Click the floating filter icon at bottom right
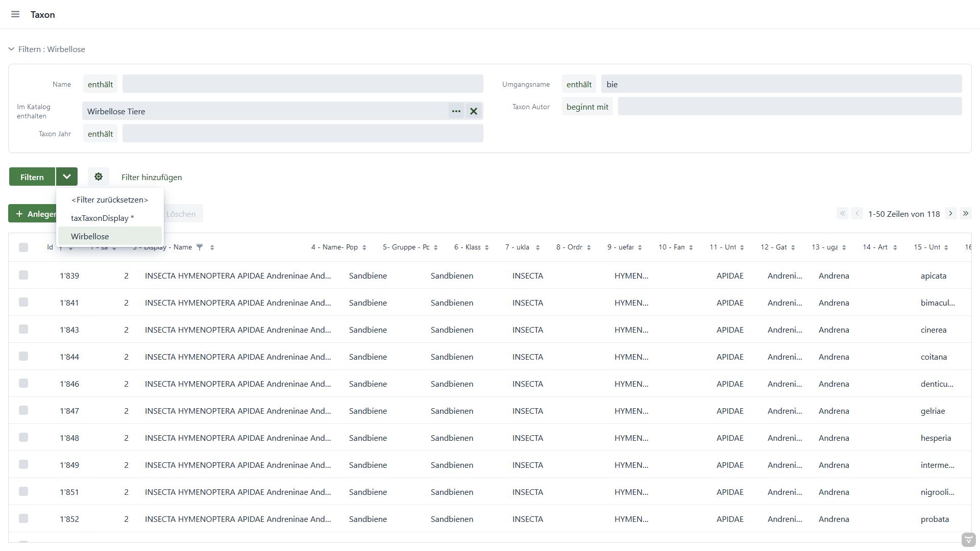 968,540
